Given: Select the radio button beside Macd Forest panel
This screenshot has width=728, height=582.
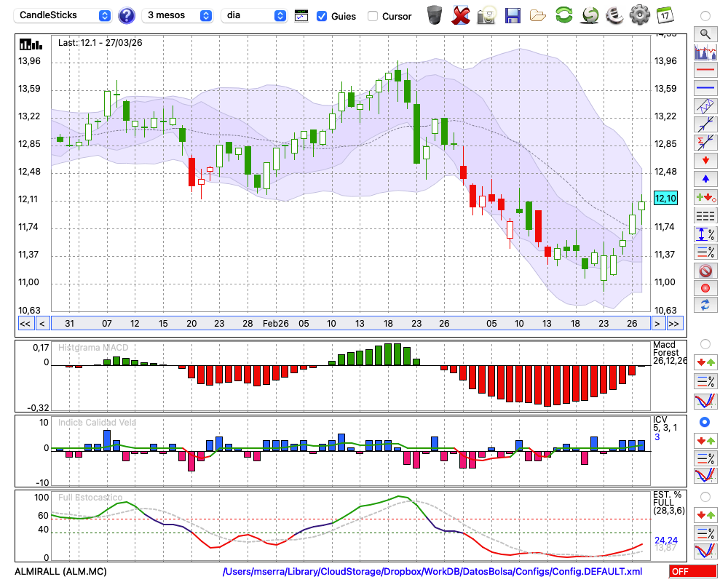Looking at the screenshot, I should point(705,343).
